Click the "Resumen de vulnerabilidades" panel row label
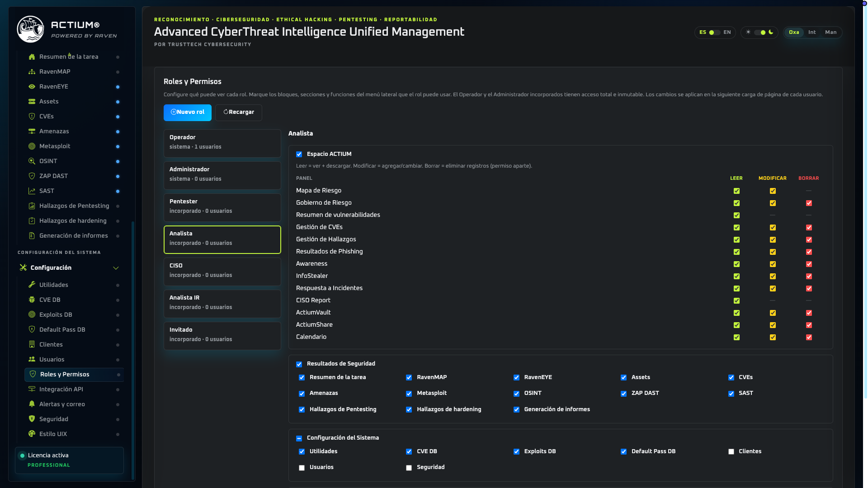Viewport: 868px width, 488px height. (338, 215)
